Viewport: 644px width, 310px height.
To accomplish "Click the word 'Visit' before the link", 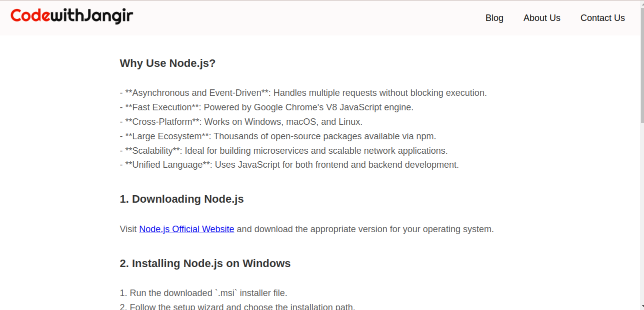I will point(128,229).
